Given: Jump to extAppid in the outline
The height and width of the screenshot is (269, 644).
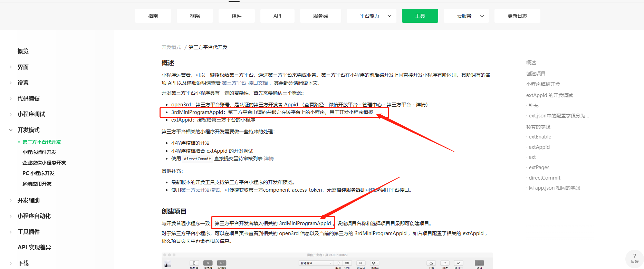Looking at the screenshot, I should (x=539, y=147).
